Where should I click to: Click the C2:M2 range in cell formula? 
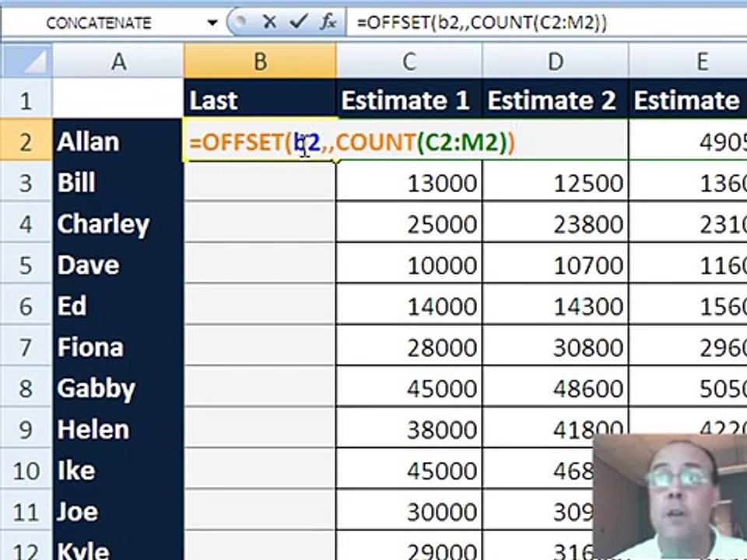point(461,142)
